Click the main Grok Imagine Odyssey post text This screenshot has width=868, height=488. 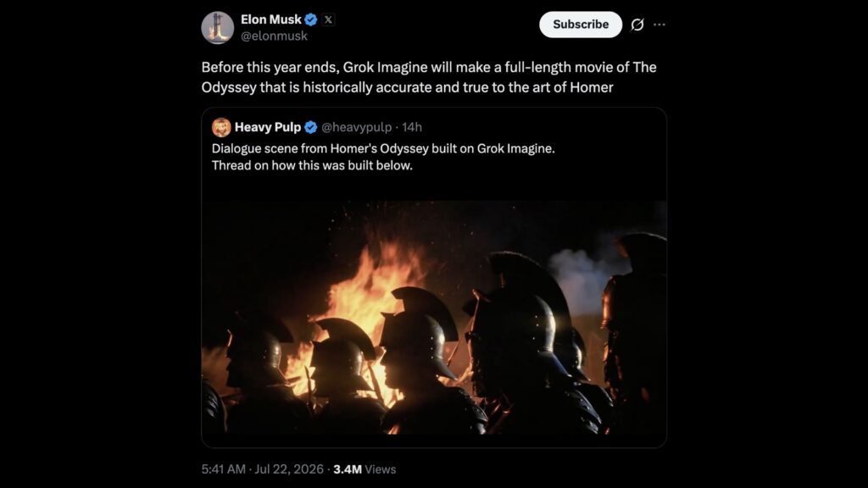click(x=429, y=77)
